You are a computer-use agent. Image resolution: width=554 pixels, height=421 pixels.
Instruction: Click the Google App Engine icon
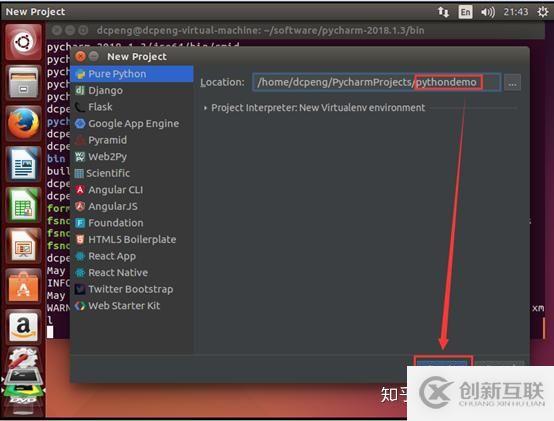coord(80,124)
